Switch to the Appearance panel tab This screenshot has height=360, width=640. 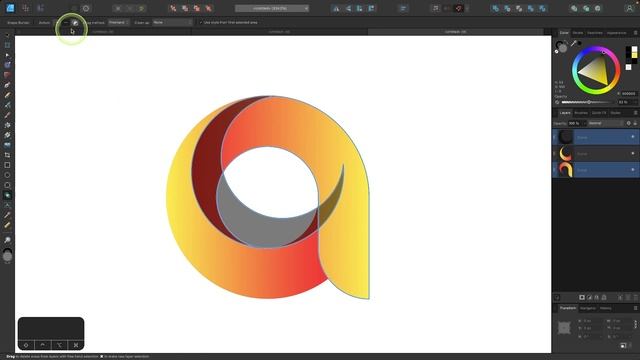tap(616, 33)
